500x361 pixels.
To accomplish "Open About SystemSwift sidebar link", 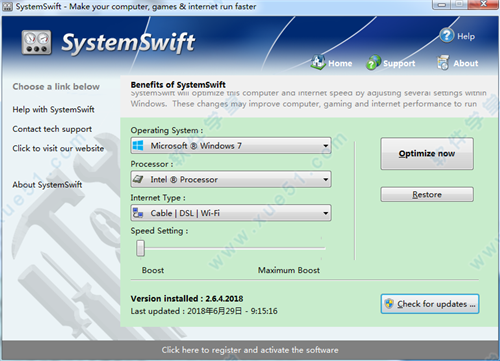I will pos(47,185).
